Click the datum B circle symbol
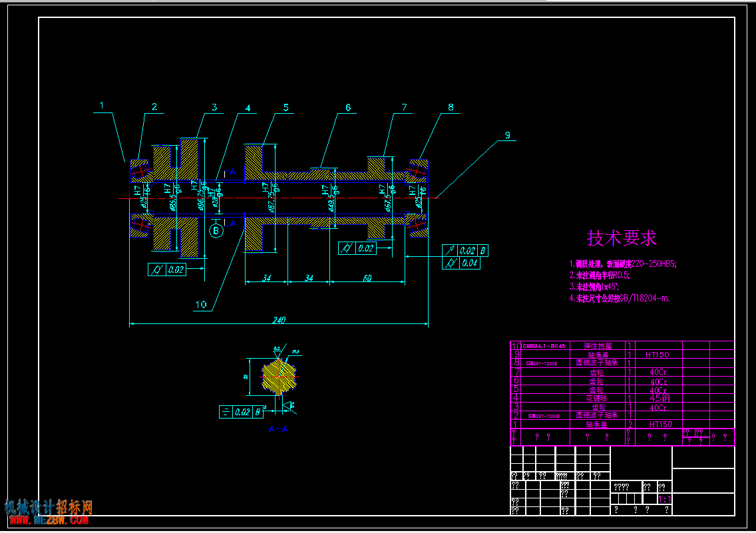The image size is (756, 533). click(216, 231)
